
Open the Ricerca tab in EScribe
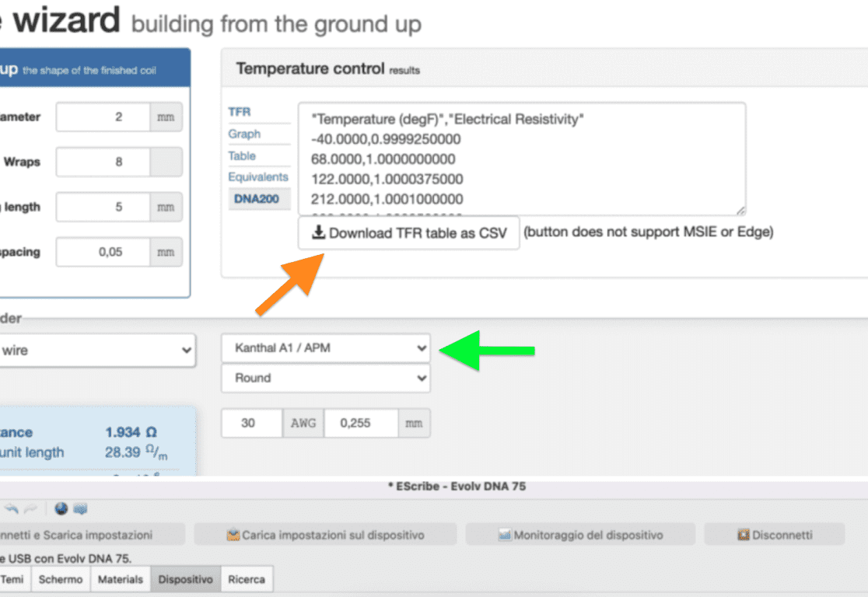[x=247, y=579]
